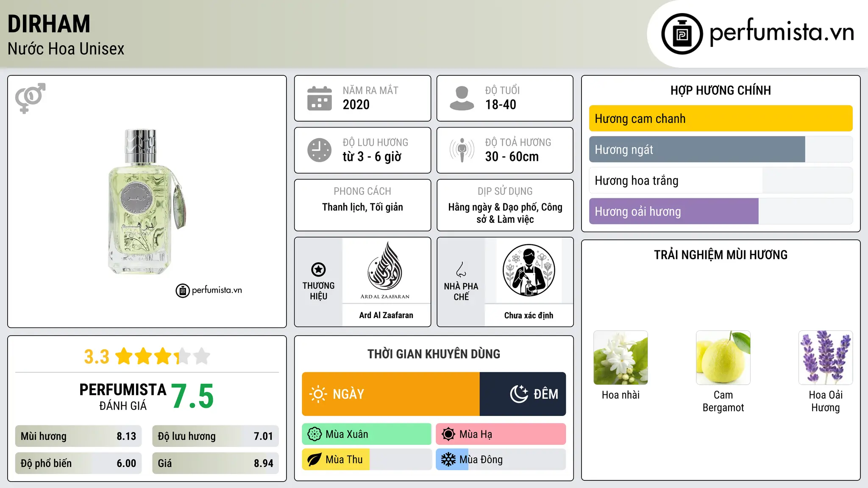The image size is (868, 488).
Task: Click the unisex gender symbol icon
Action: click(30, 98)
